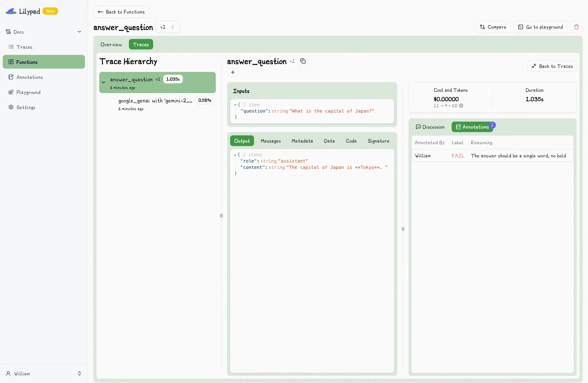588x383 pixels.
Task: Copy the answer_question name via copy icon
Action: pos(302,61)
